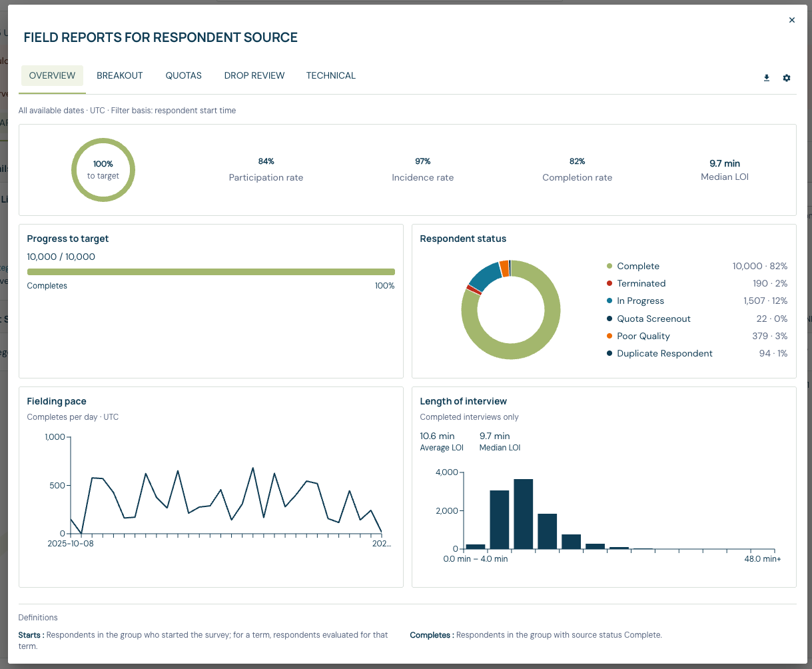
Task: Click the "10,000 · 82%" Complete count
Action: (760, 266)
